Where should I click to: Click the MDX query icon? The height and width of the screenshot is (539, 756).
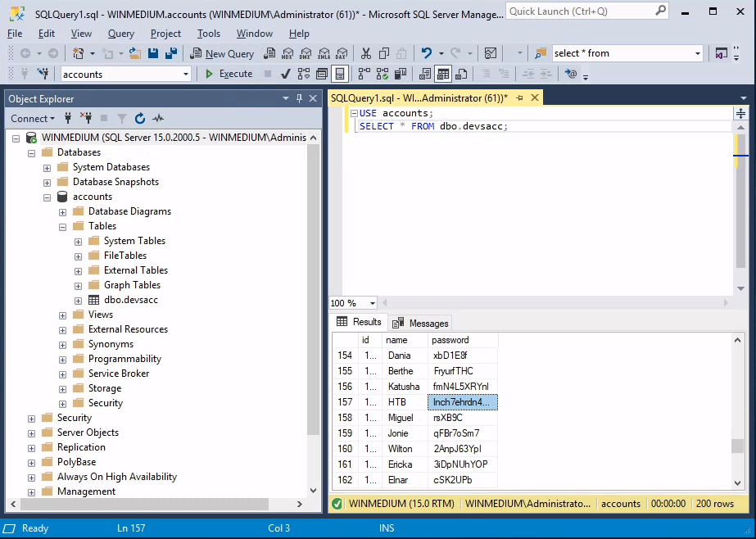[x=287, y=53]
